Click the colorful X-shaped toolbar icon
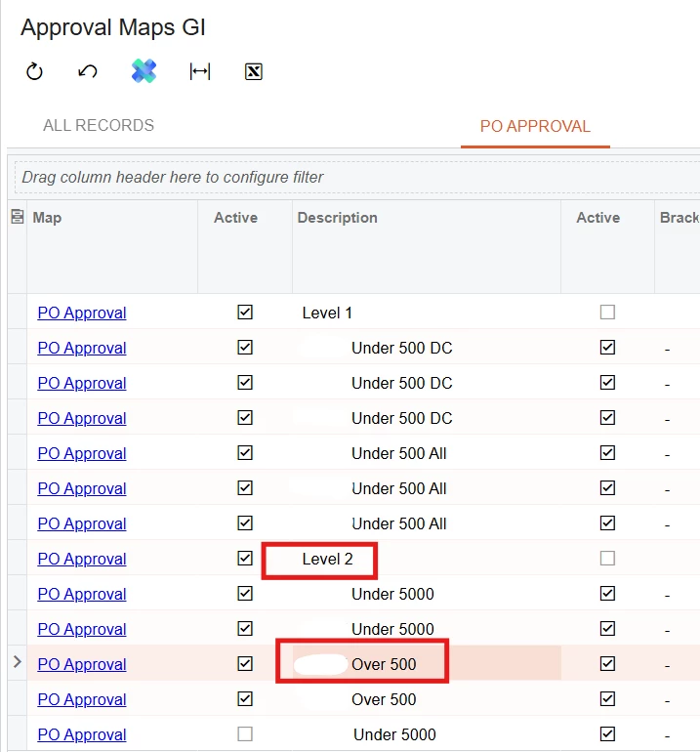This screenshot has height=752, width=700. [144, 71]
